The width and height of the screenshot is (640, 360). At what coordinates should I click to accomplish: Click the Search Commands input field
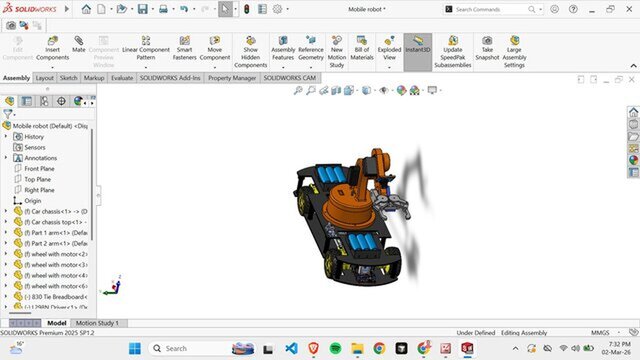click(x=492, y=9)
